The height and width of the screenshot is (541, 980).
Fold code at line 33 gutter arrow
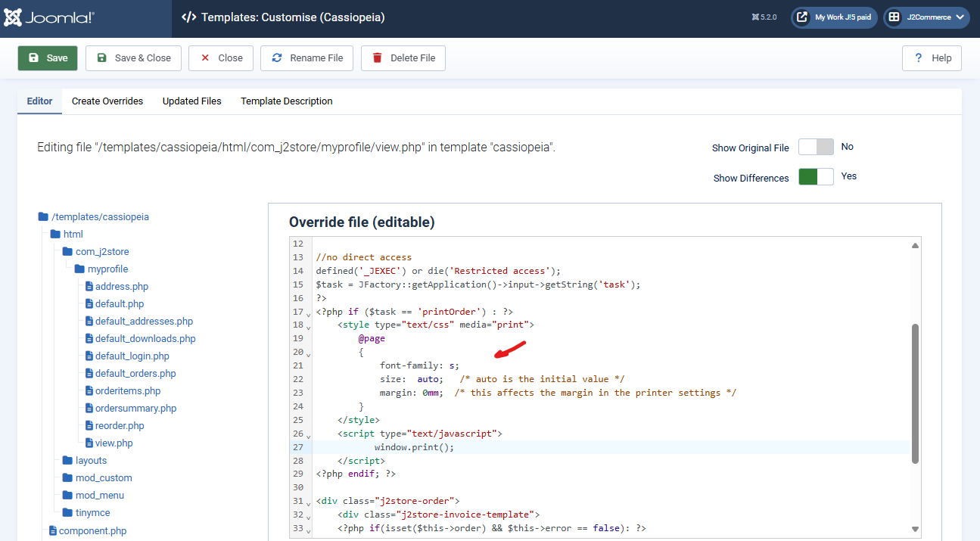tap(309, 530)
